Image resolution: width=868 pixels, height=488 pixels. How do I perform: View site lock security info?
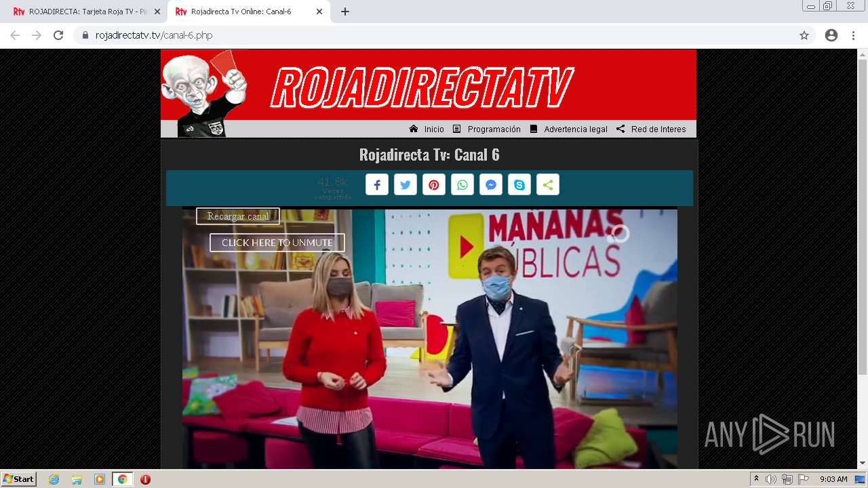tap(85, 35)
